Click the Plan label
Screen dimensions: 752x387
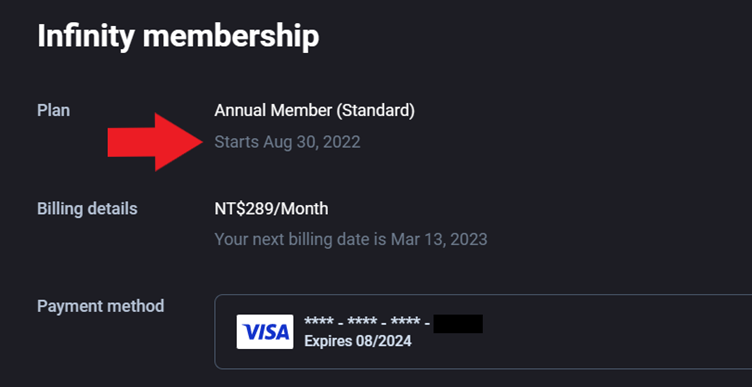coord(54,111)
